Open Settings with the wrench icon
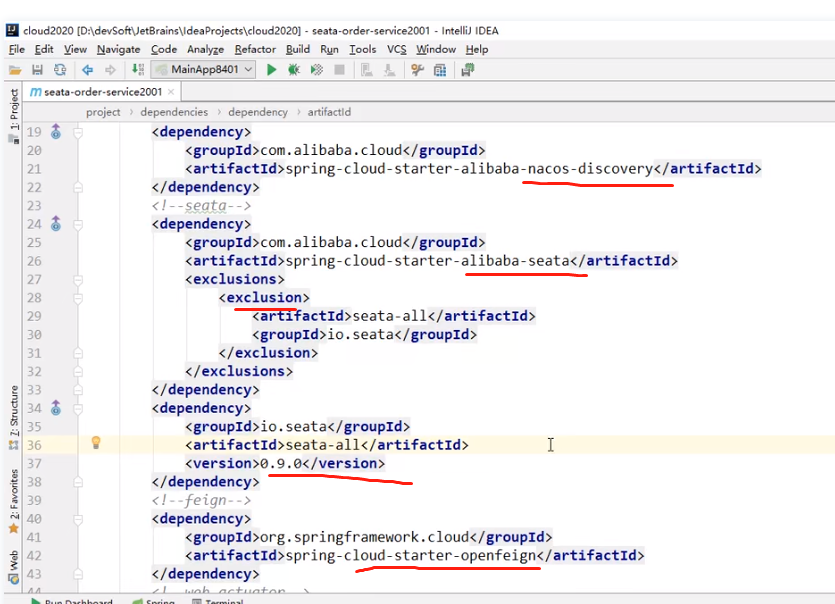835x604 pixels. pos(418,70)
